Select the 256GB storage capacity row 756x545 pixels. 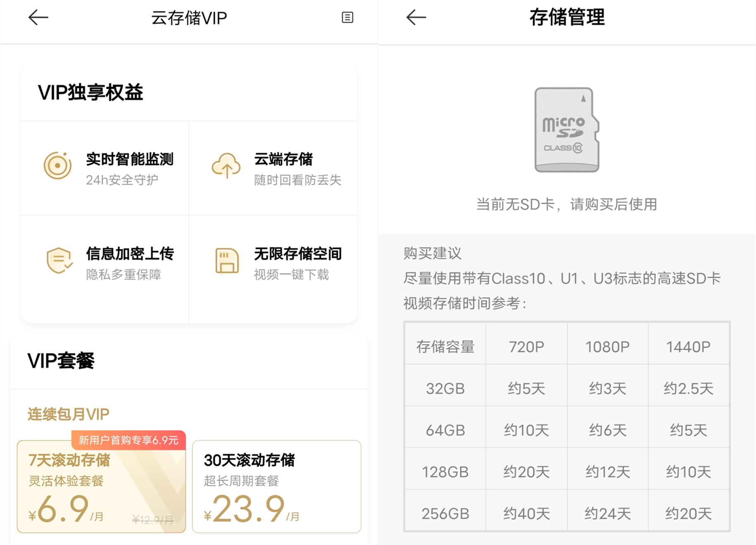(445, 512)
